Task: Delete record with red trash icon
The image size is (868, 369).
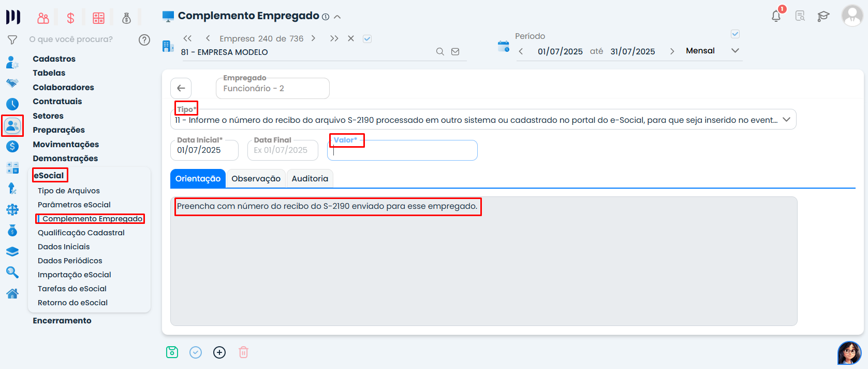Action: point(243,352)
